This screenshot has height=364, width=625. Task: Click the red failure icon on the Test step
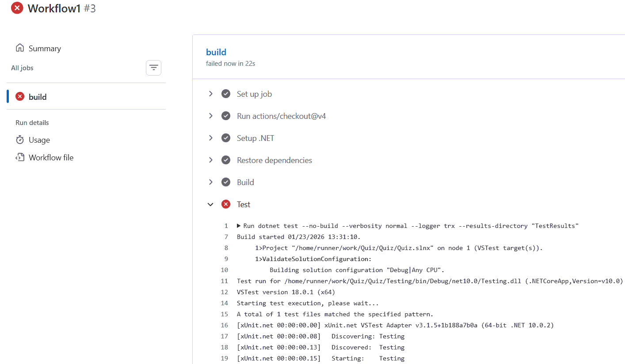click(225, 204)
